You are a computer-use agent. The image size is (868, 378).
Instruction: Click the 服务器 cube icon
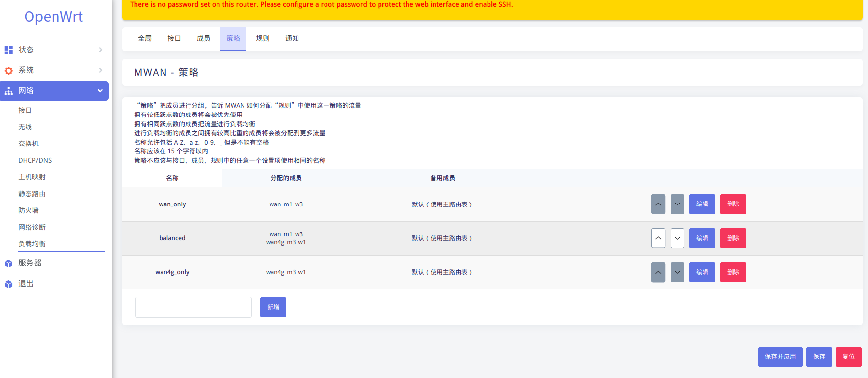tap(8, 263)
